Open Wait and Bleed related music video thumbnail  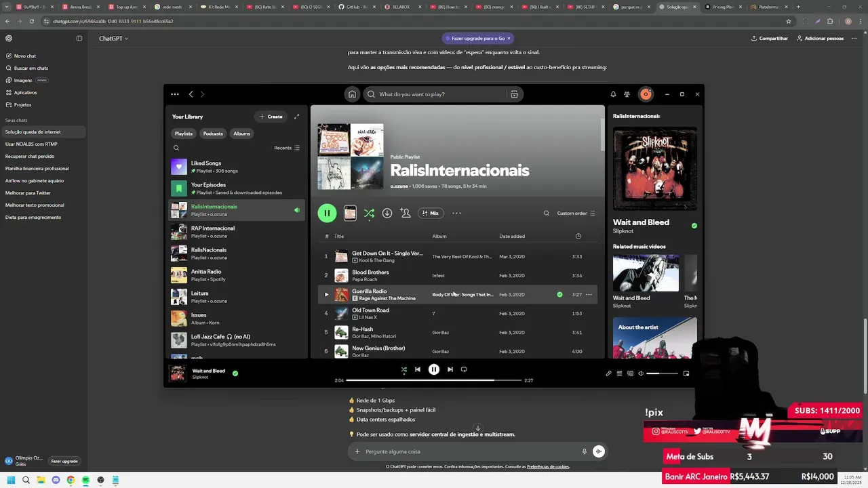pyautogui.click(x=646, y=273)
